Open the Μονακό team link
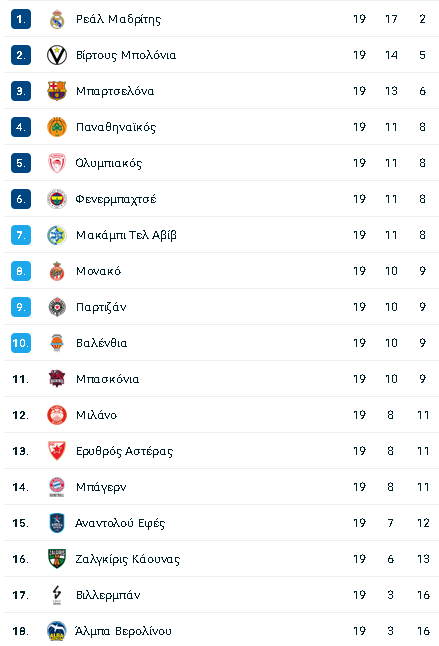The image size is (439, 646). [98, 271]
